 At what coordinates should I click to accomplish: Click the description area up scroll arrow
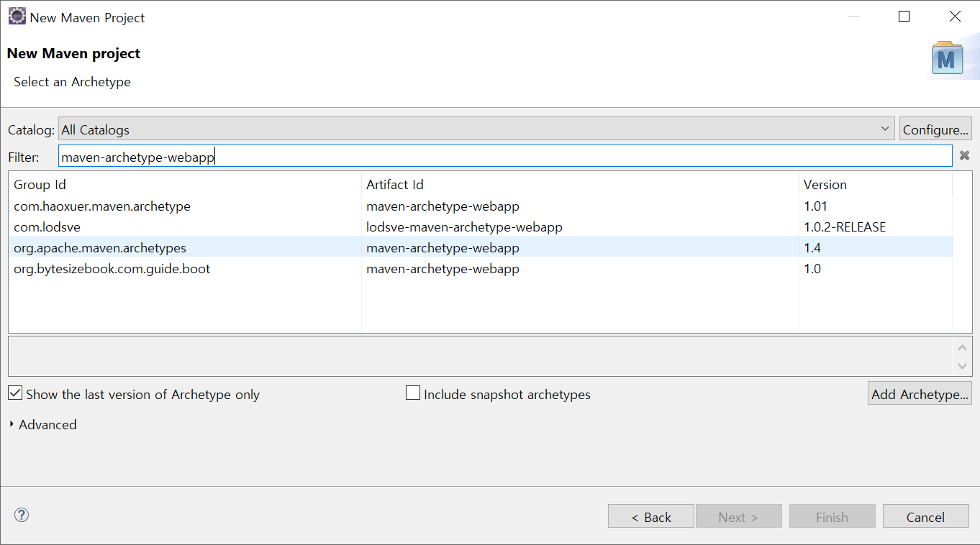[x=963, y=348]
